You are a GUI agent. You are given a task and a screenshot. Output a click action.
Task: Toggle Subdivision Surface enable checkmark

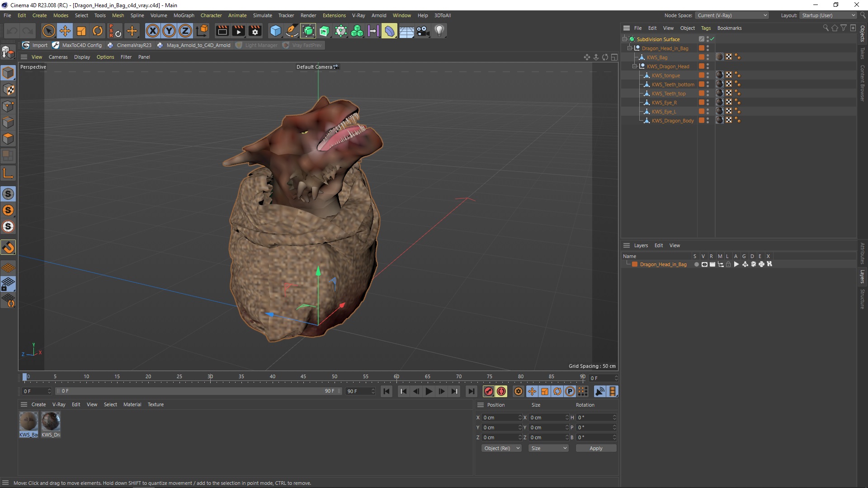712,39
